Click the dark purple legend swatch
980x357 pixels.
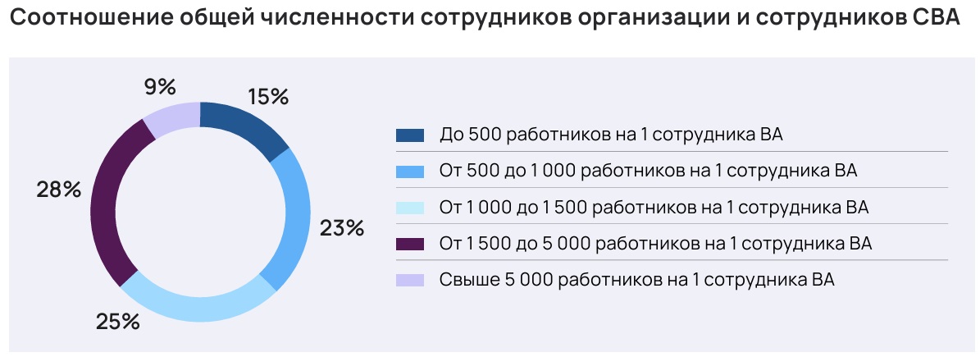click(409, 245)
